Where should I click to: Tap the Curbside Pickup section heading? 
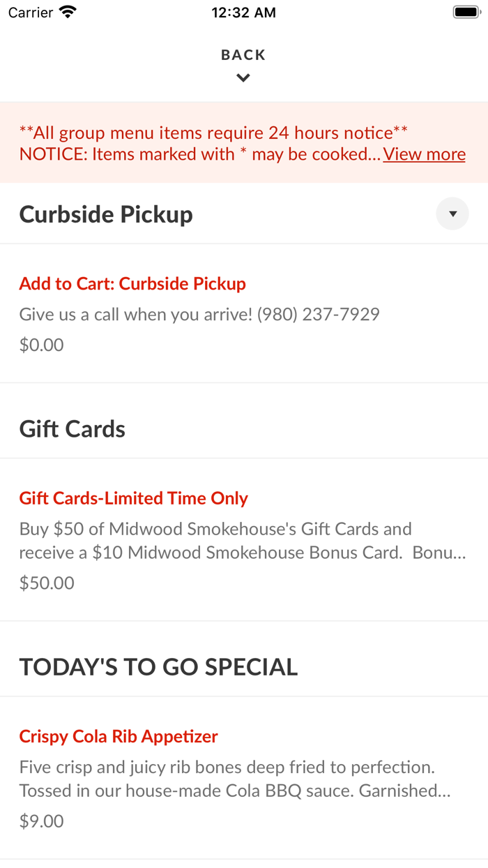click(x=106, y=214)
